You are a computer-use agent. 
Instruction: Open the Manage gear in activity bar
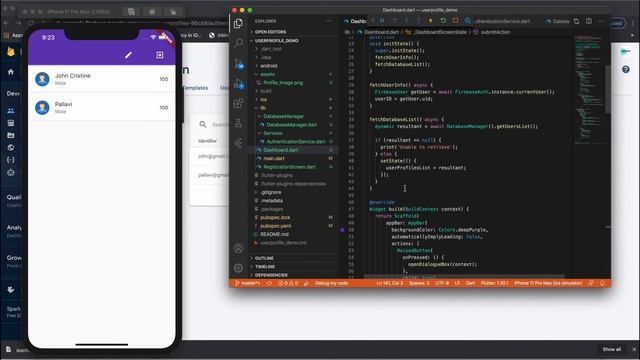pos(238,268)
